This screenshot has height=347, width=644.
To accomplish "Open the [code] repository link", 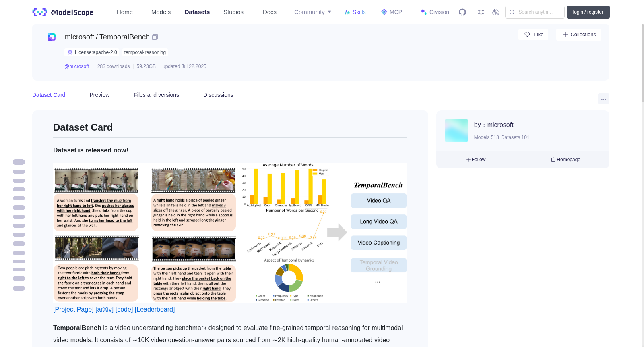I will 124,309.
